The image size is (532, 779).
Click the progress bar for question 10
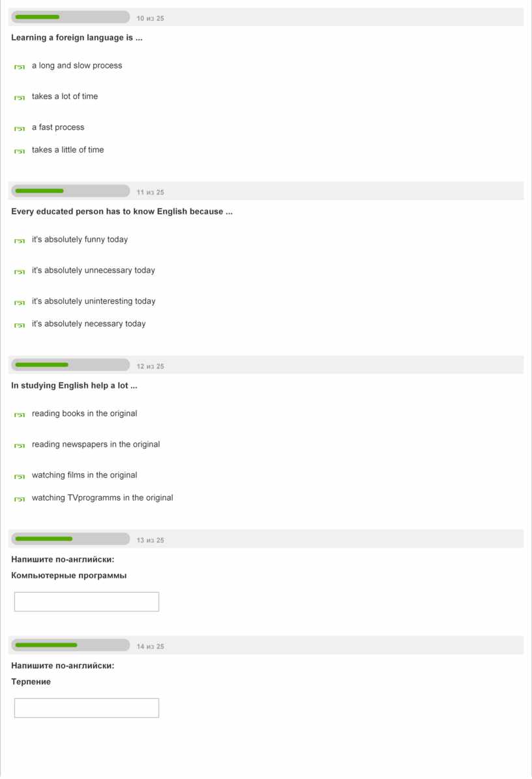[x=70, y=17]
